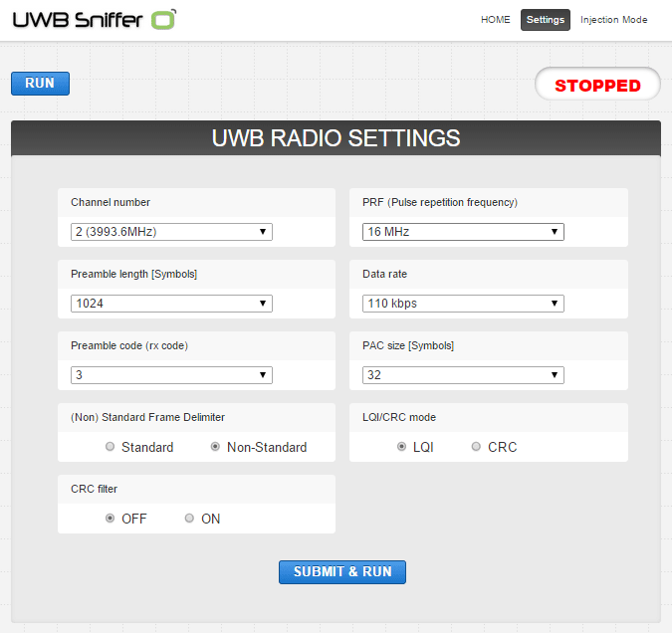Click the STOPPED status indicator
The width and height of the screenshot is (672, 633).
point(597,84)
